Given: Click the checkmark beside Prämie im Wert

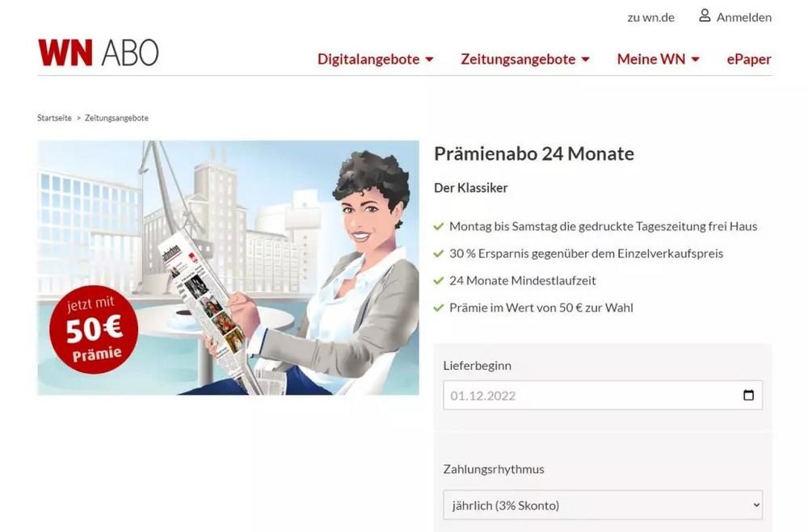Looking at the screenshot, I should click(439, 308).
